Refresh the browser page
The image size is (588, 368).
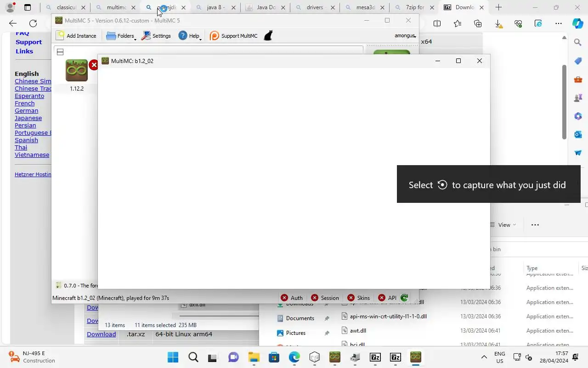point(33,23)
